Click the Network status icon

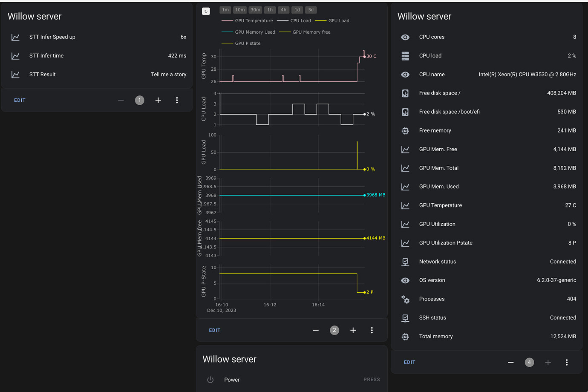(x=405, y=262)
